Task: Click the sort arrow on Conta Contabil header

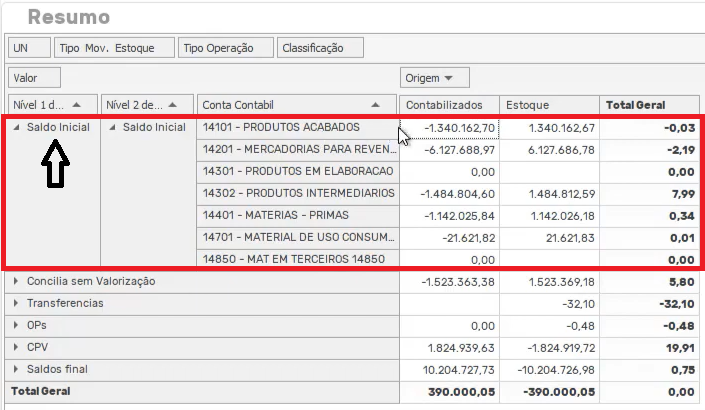Action: coord(378,105)
